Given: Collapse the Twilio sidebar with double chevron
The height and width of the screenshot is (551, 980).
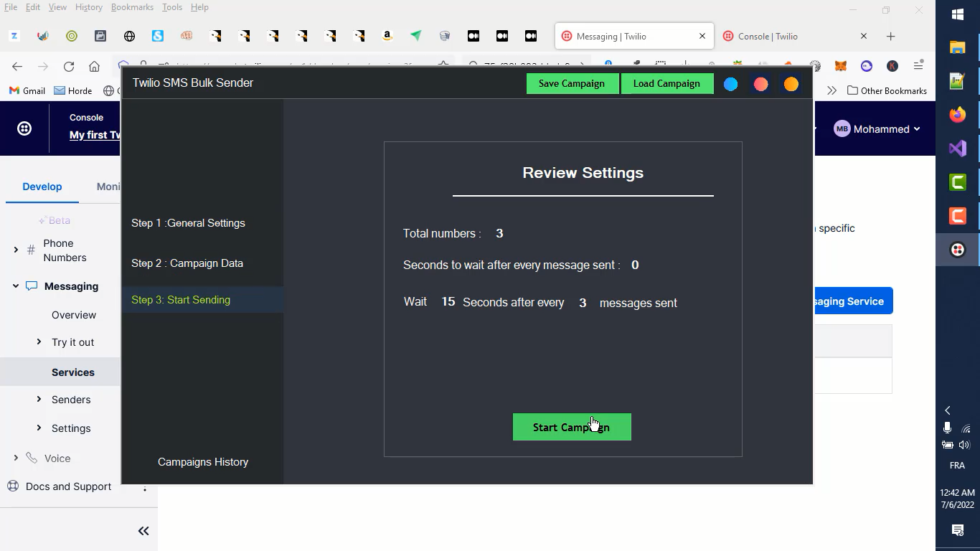Looking at the screenshot, I should click(143, 531).
